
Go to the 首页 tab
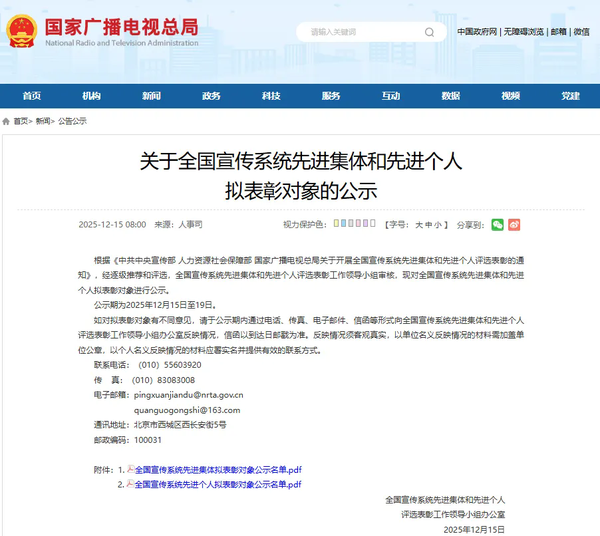point(32,96)
